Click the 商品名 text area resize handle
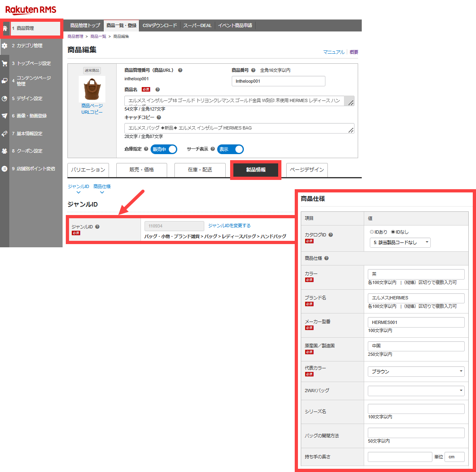 350,103
